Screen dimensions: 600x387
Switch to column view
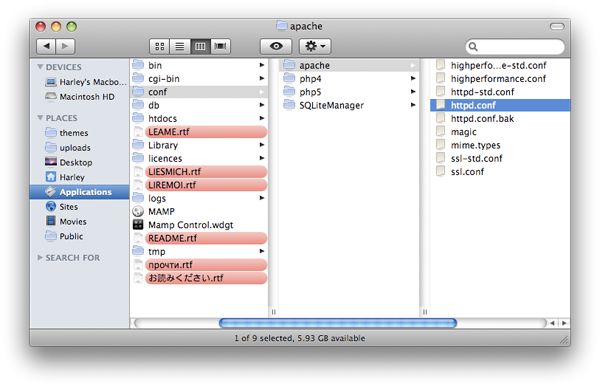click(200, 46)
